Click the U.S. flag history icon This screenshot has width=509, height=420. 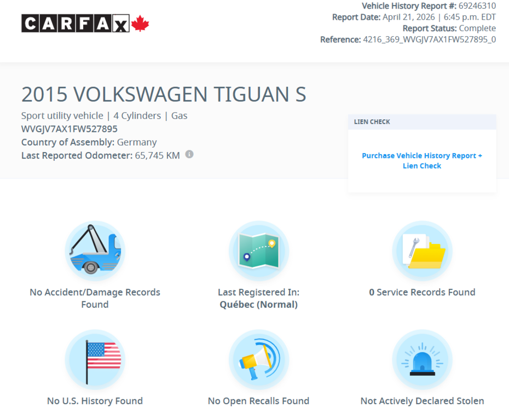(x=95, y=359)
